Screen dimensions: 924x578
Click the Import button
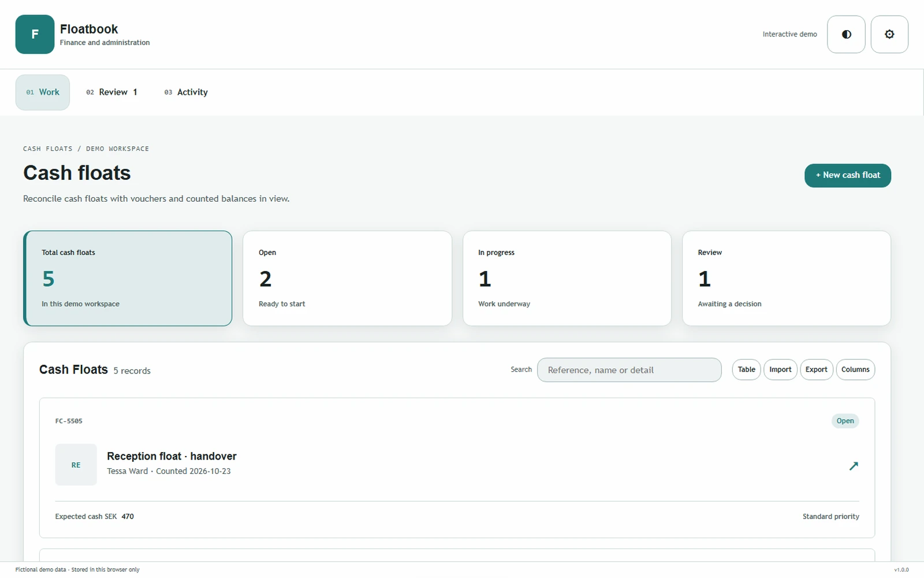780,370
